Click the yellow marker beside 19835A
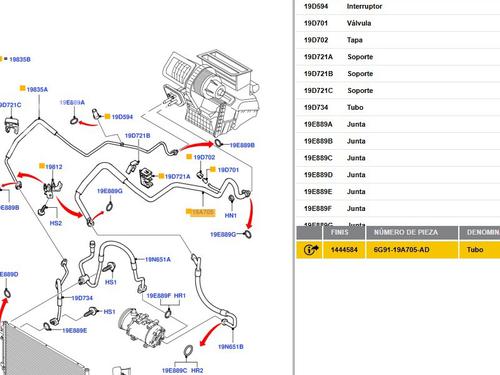 pyautogui.click(x=23, y=88)
